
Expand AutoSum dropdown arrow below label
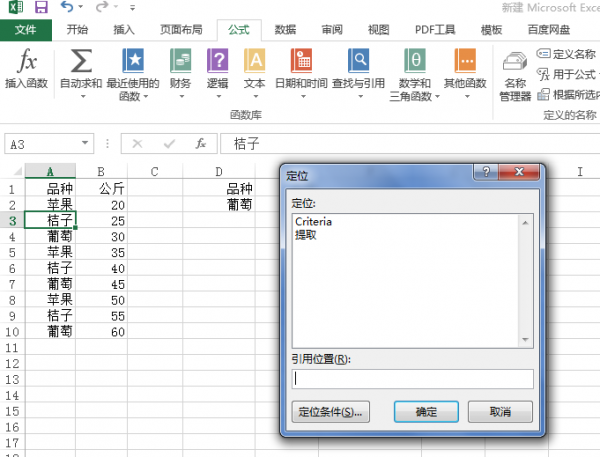click(83, 96)
